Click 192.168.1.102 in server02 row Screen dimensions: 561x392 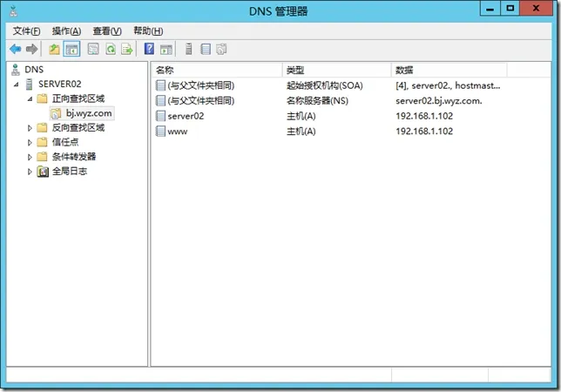(x=424, y=116)
